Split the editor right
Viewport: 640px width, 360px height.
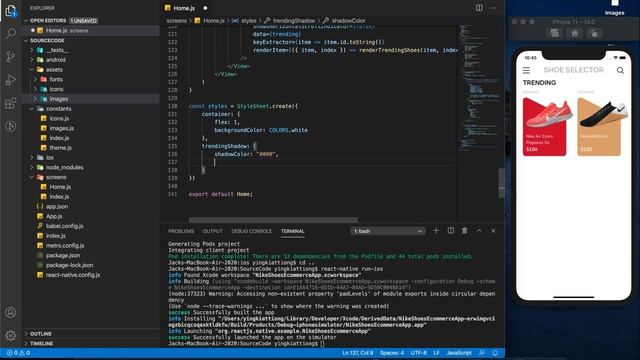point(479,8)
